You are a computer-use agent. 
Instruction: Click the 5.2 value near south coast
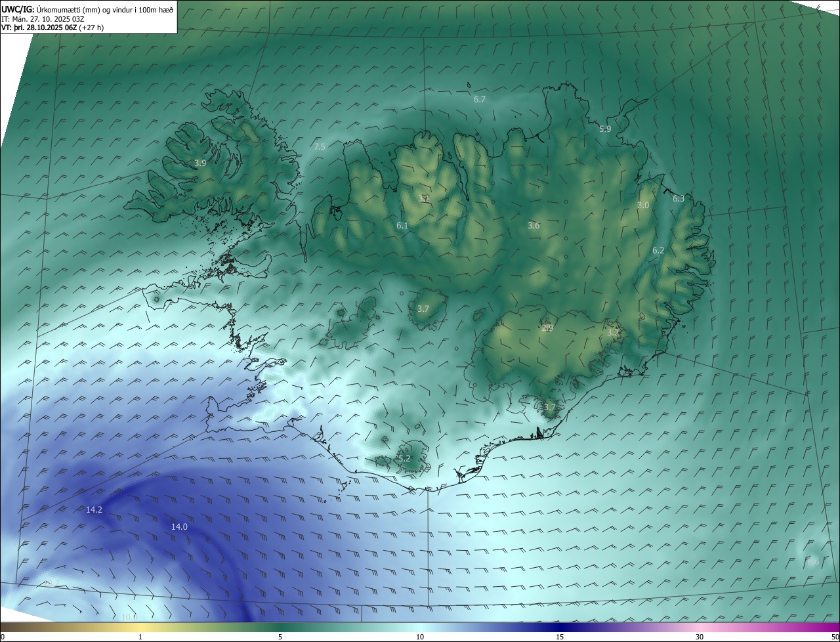[404, 458]
